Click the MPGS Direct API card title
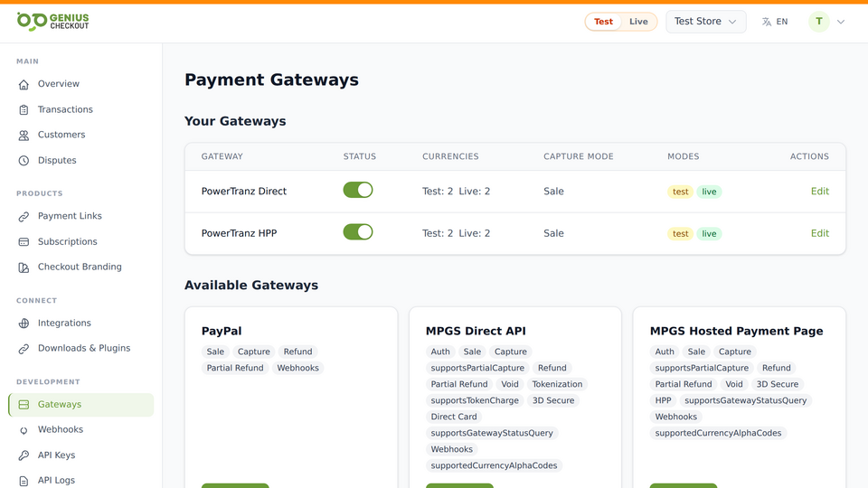Viewport: 868px width, 488px height. click(x=476, y=331)
